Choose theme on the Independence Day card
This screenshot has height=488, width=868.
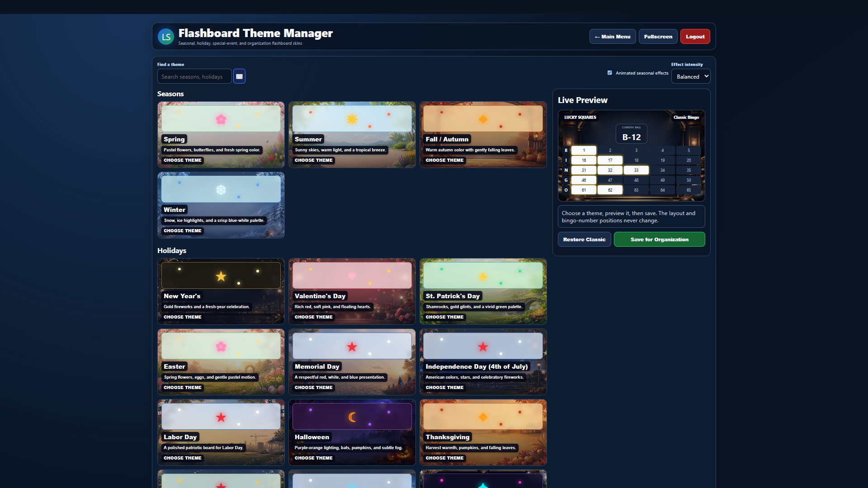pos(445,388)
